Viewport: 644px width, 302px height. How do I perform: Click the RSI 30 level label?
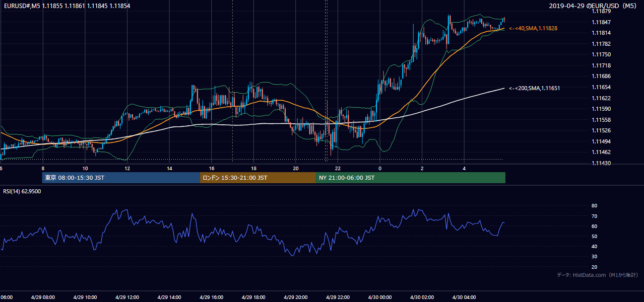[x=595, y=257]
